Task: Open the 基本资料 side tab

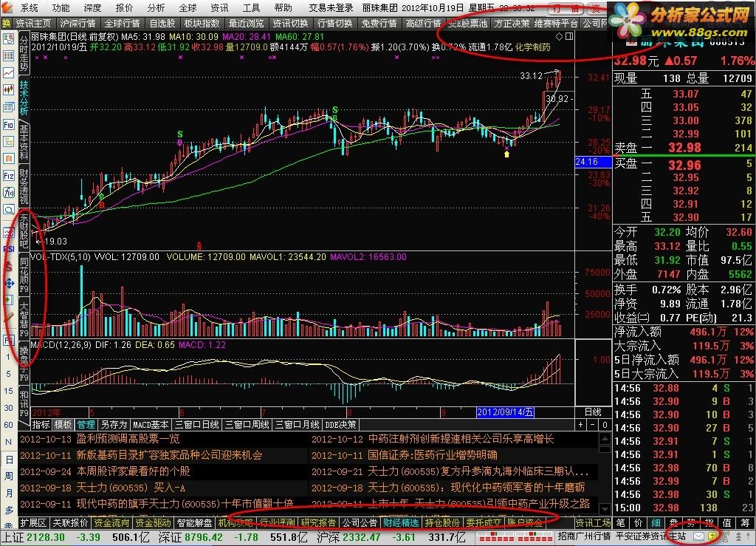Action: [24, 143]
